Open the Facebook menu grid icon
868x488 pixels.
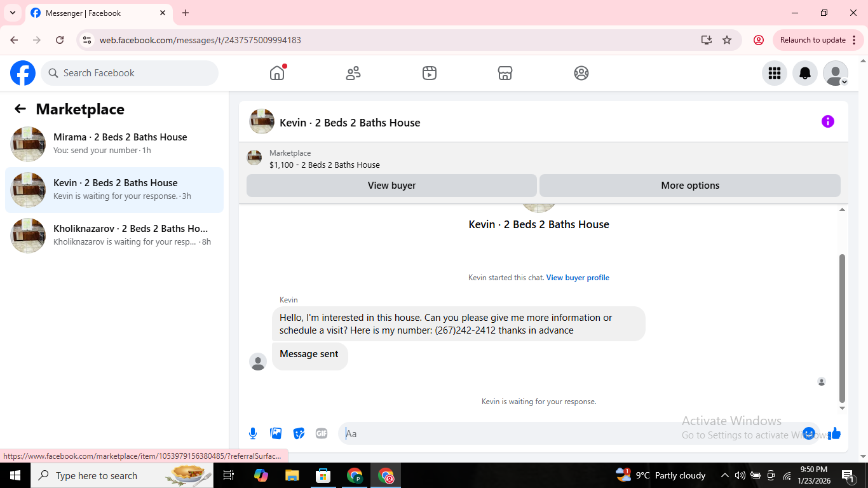(x=775, y=73)
